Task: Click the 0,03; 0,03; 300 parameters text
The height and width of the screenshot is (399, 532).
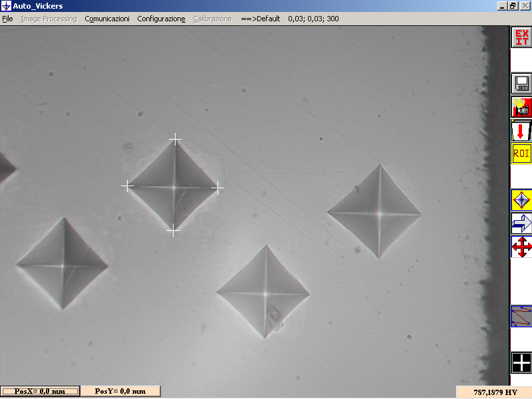Action: 313,19
